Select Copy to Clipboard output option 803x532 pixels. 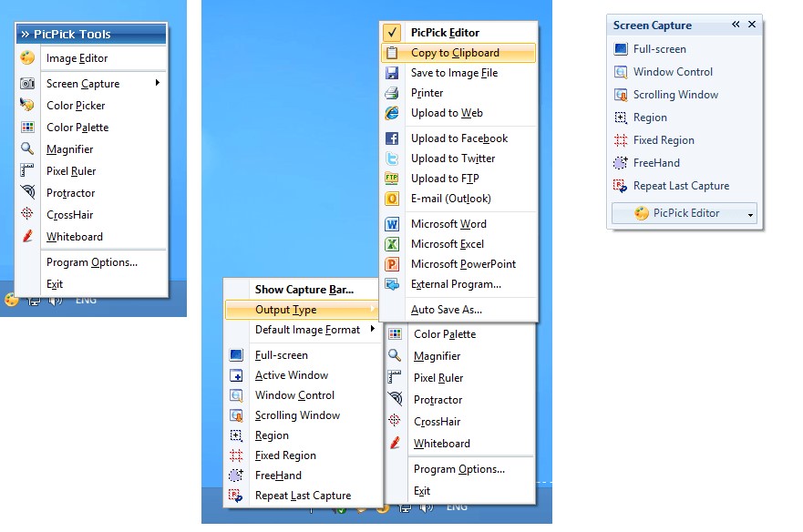coord(454,53)
